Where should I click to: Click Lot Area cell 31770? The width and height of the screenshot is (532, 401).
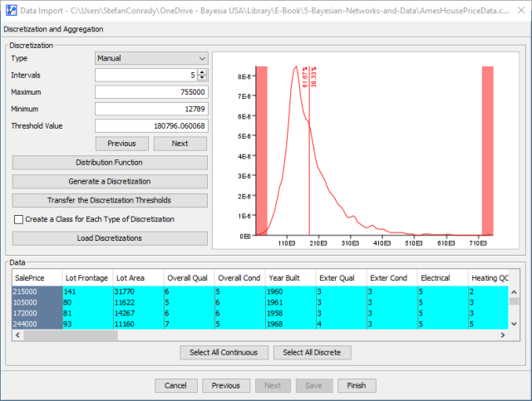point(139,291)
